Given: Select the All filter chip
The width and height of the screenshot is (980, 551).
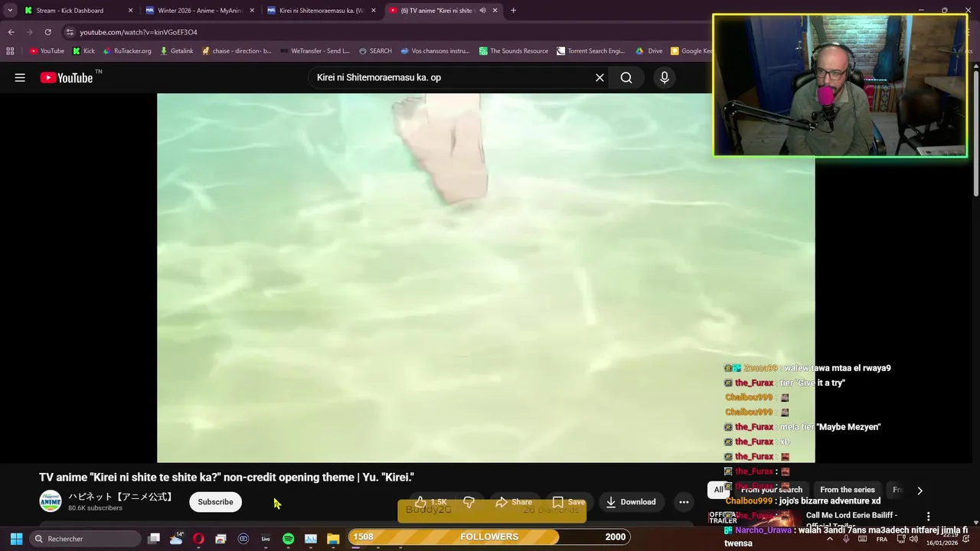Looking at the screenshot, I should point(718,490).
